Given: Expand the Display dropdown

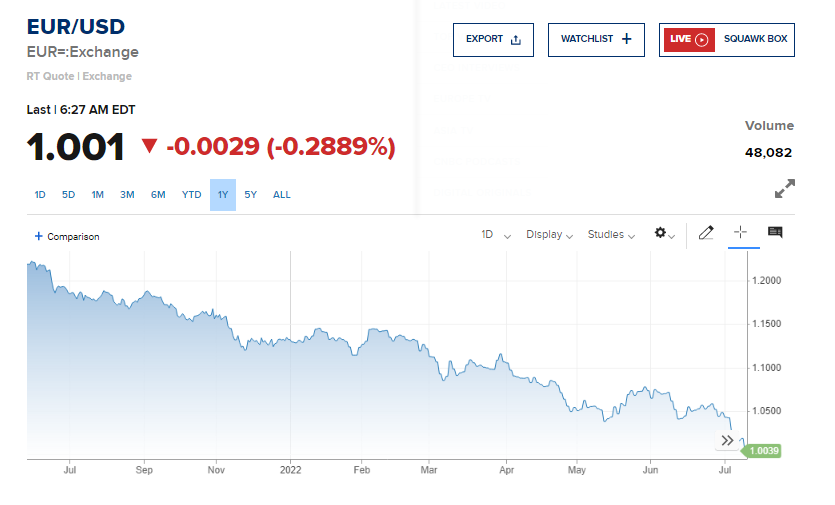Looking at the screenshot, I should tap(549, 235).
